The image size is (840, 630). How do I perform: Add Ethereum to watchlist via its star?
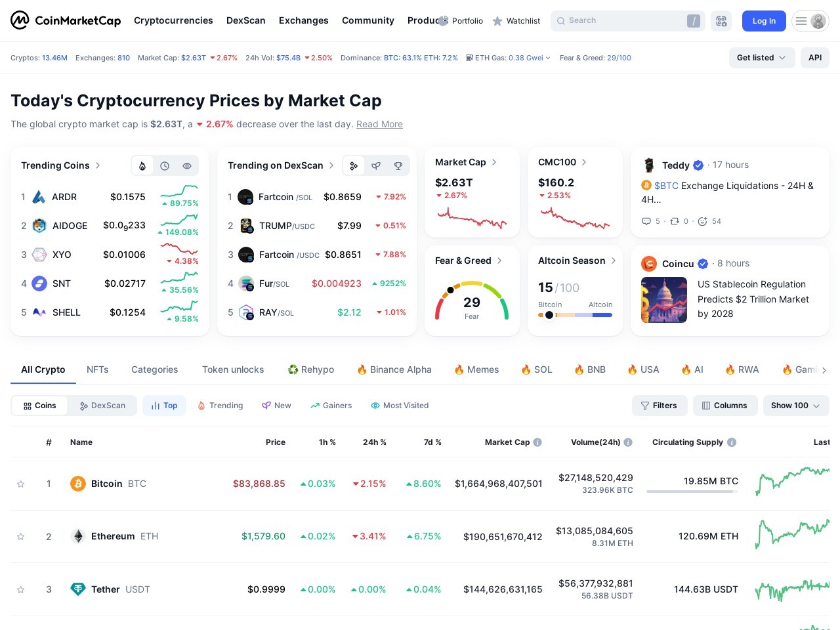[x=20, y=536]
